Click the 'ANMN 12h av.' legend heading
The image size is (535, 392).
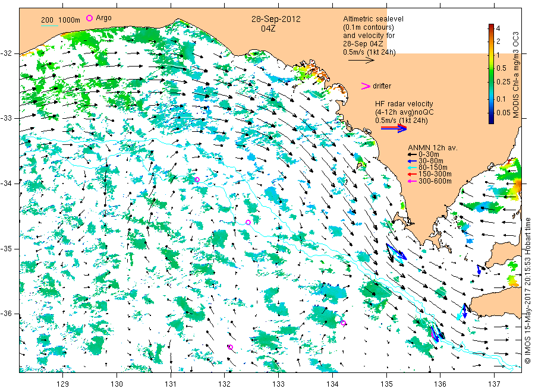pyautogui.click(x=433, y=148)
